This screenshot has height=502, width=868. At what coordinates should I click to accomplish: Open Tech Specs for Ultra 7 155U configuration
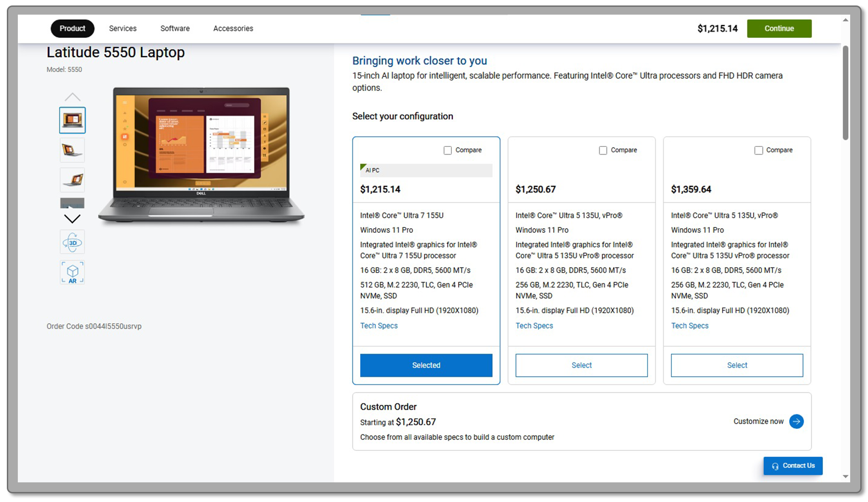(x=379, y=325)
